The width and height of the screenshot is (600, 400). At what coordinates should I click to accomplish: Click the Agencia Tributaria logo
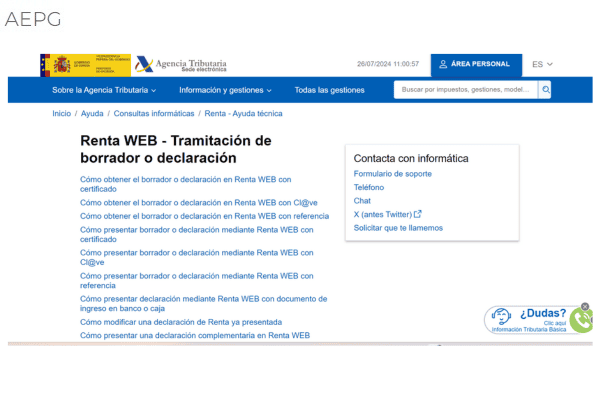[x=181, y=64]
